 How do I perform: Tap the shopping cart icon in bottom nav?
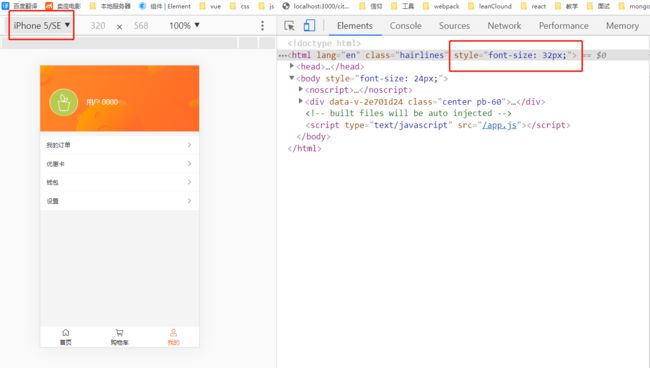(119, 333)
